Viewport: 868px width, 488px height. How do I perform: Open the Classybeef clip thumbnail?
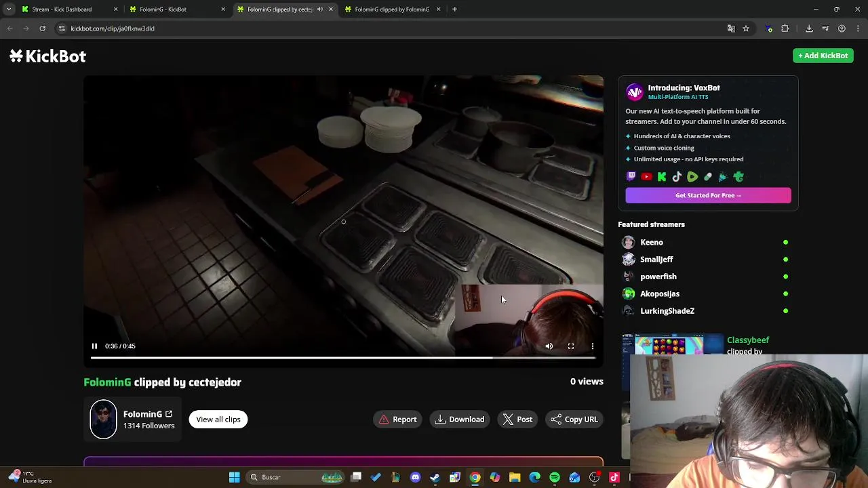[x=673, y=344]
